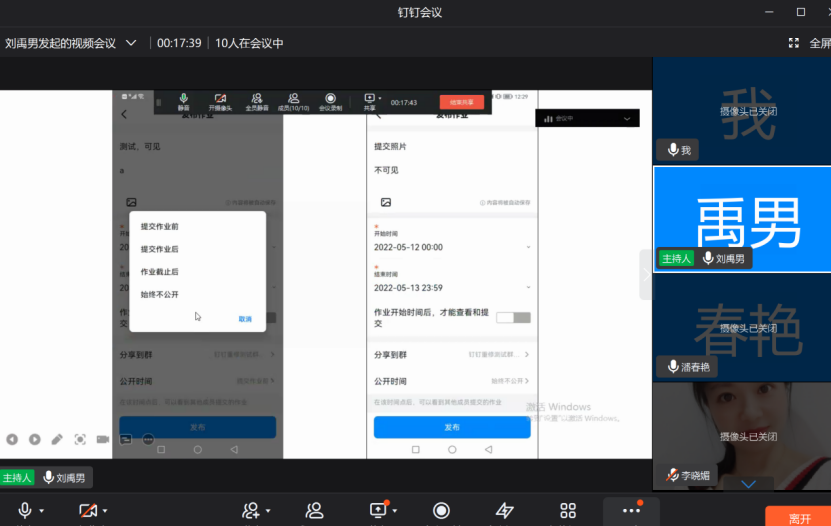Viewport: 831px width, 526px height.
Task: Select the pen annotation tool
Action: pyautogui.click(x=57, y=439)
